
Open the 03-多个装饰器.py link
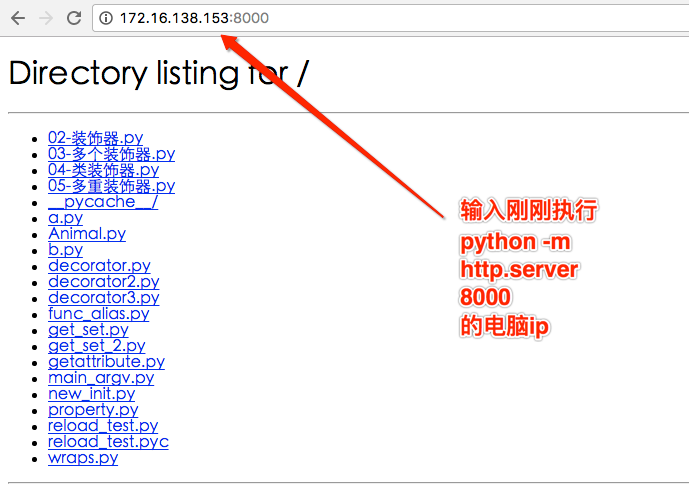click(x=111, y=154)
